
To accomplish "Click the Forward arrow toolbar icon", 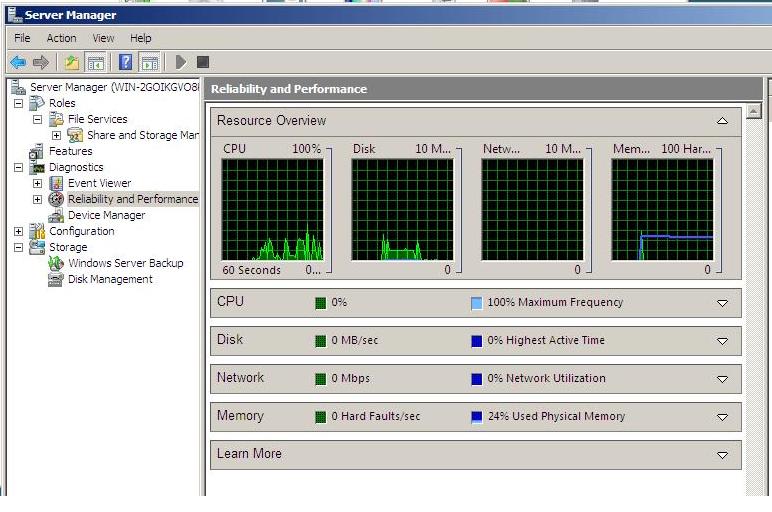I will pos(41,63).
